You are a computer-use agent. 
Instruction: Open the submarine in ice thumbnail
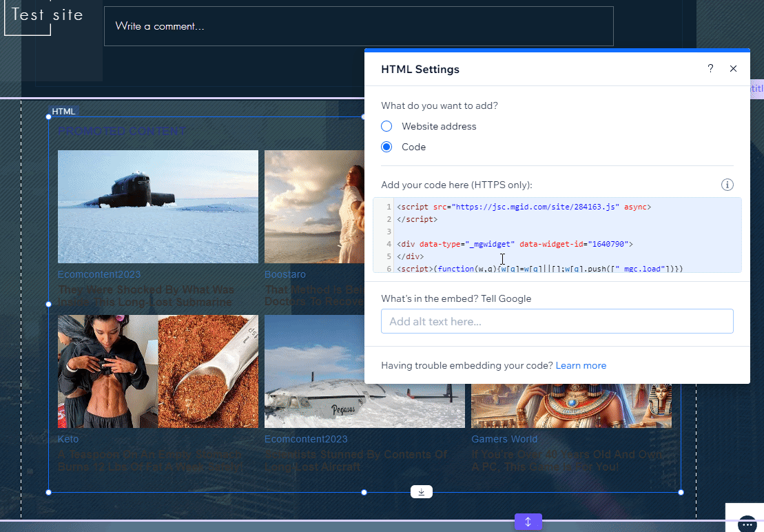coord(158,207)
